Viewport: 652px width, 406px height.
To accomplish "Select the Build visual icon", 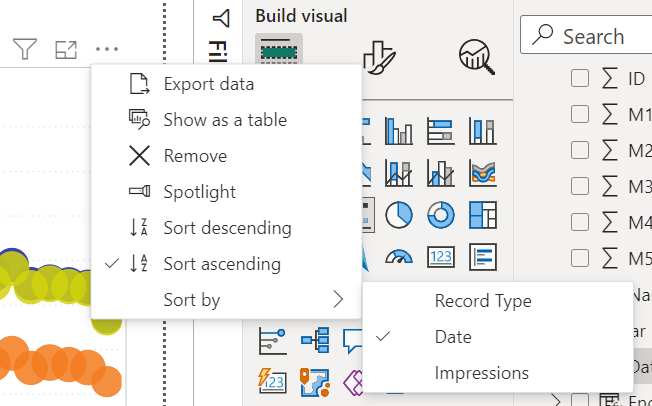I will (x=279, y=51).
